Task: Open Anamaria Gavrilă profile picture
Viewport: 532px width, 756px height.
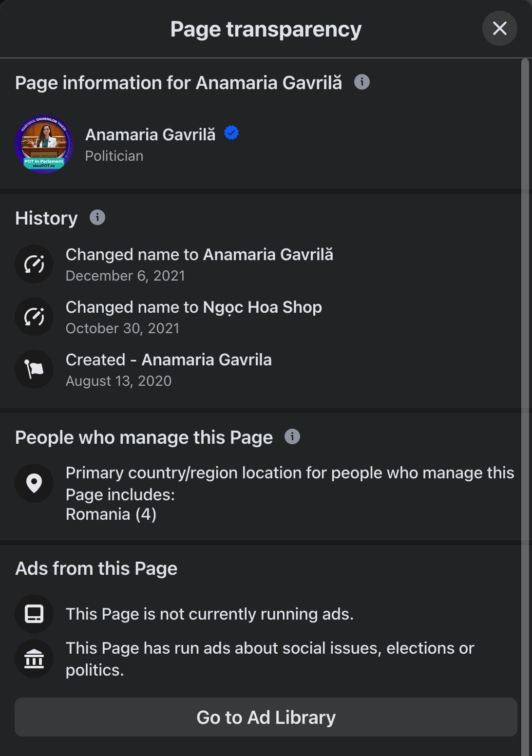Action: (44, 144)
